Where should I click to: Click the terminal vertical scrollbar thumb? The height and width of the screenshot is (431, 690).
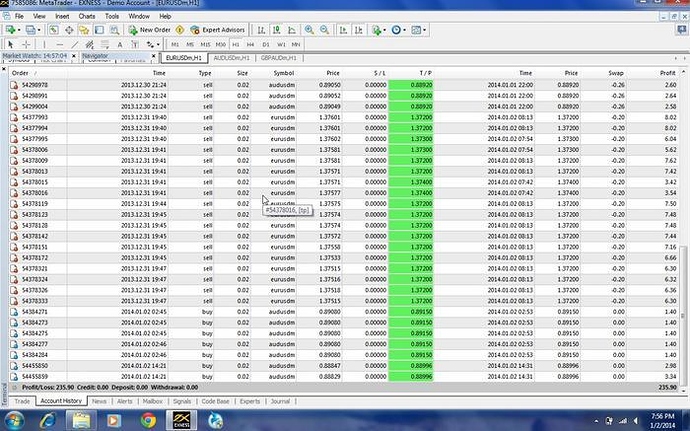point(683,314)
